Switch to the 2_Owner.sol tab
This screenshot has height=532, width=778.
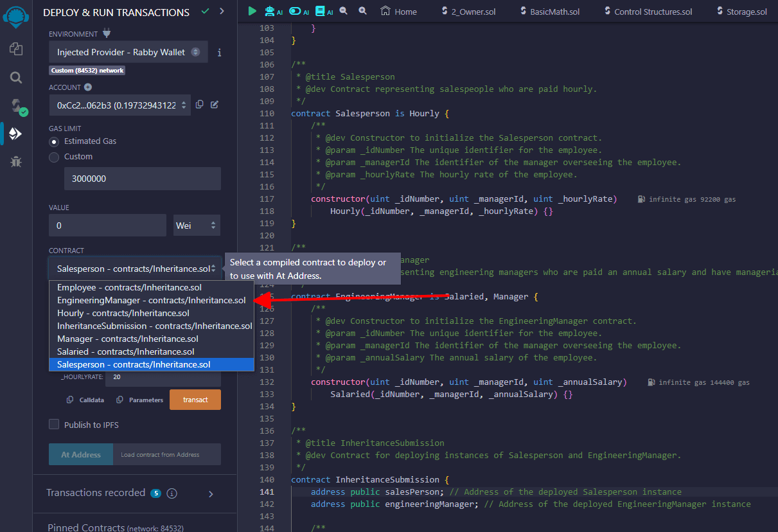coord(468,12)
